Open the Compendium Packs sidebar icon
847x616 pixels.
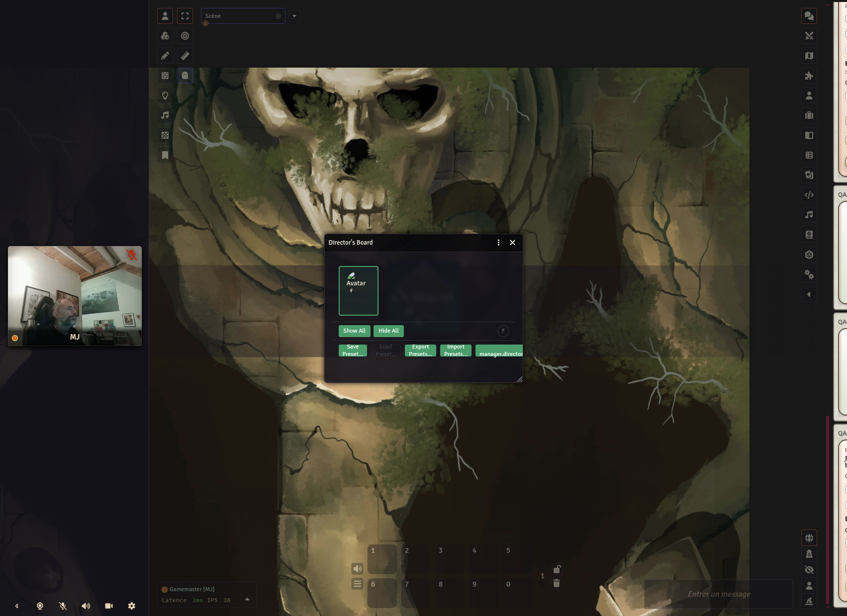[809, 235]
